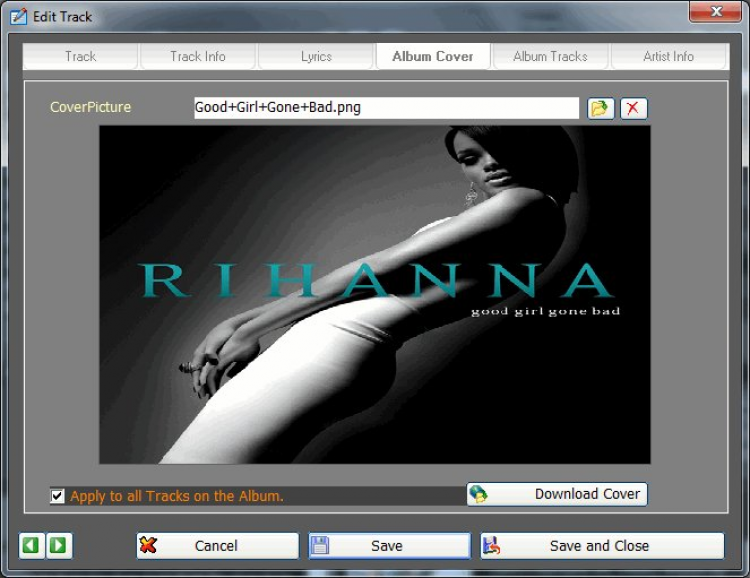Click the Download Cover button
The height and width of the screenshot is (578, 750).
click(557, 494)
